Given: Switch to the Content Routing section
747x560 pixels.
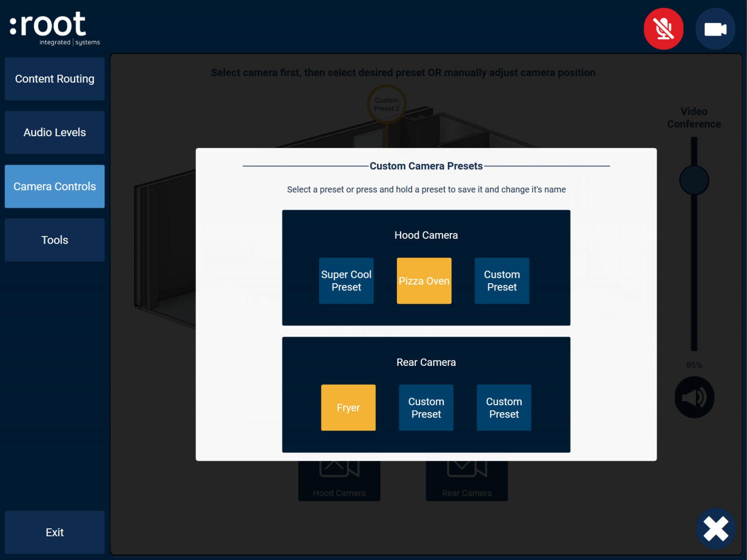Looking at the screenshot, I should pyautogui.click(x=54, y=78).
